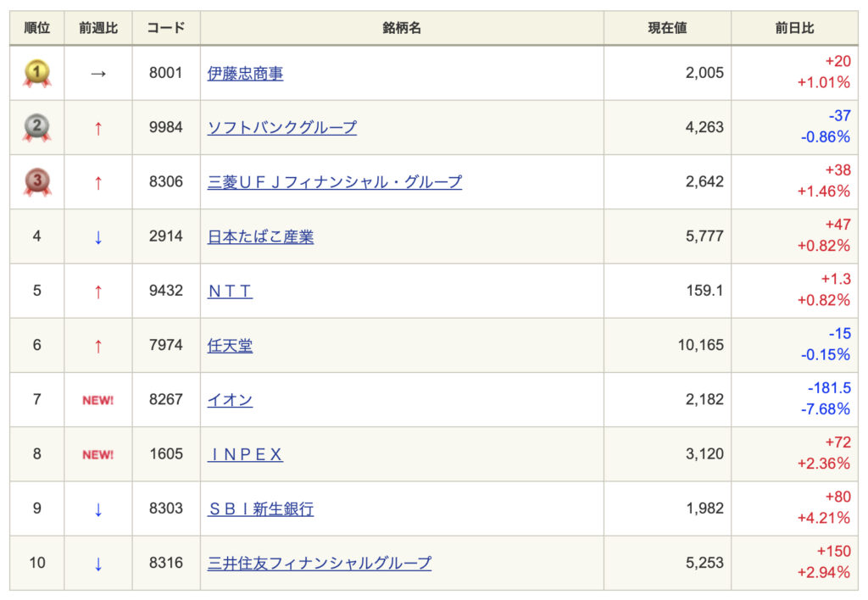Viewport: 868px width, 600px height.
Task: Click the 銘柄名 column header
Action: [402, 28]
